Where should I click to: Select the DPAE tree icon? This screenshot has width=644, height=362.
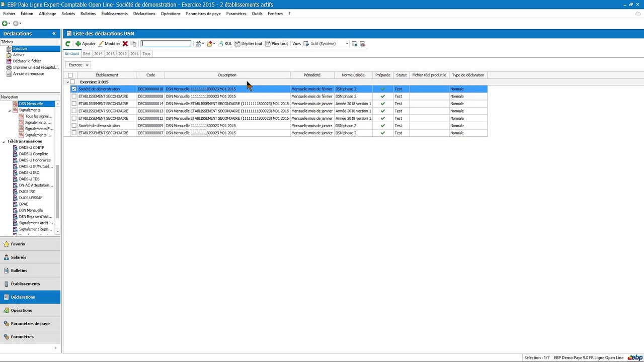15,204
